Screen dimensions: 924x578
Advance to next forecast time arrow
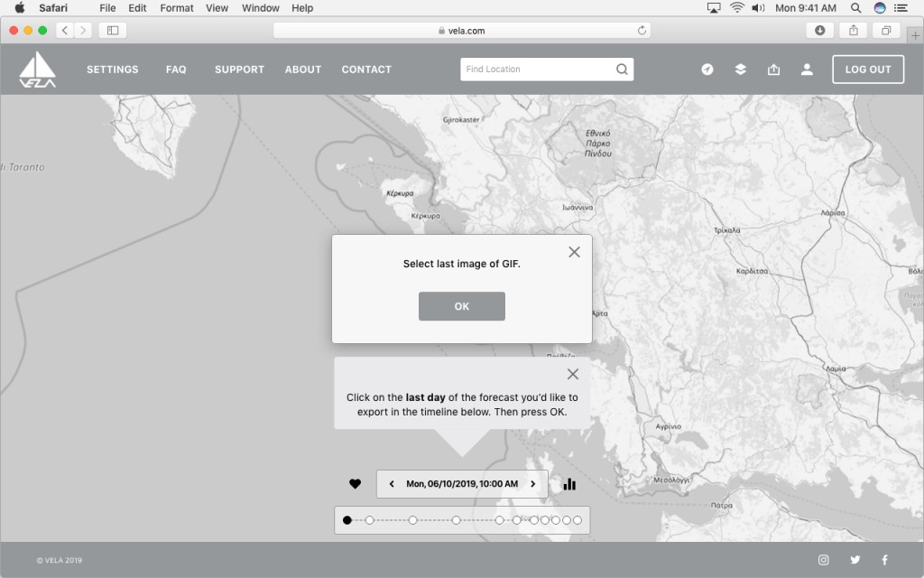[x=532, y=484]
